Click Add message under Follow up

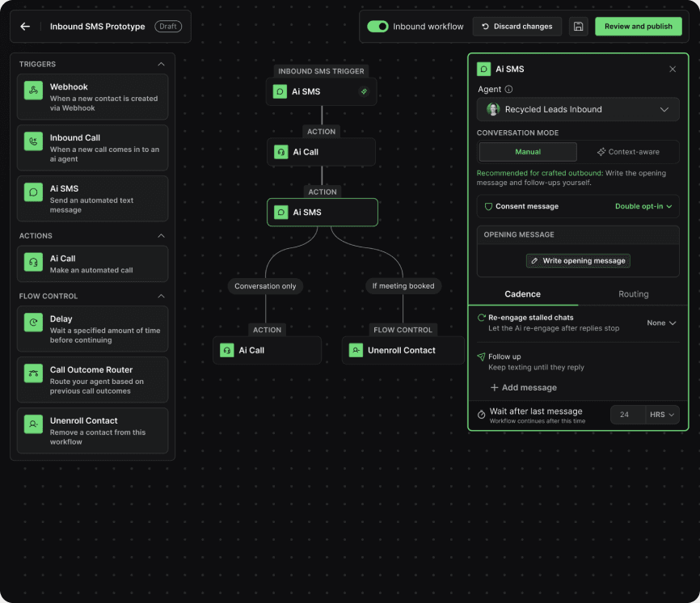pyautogui.click(x=523, y=387)
